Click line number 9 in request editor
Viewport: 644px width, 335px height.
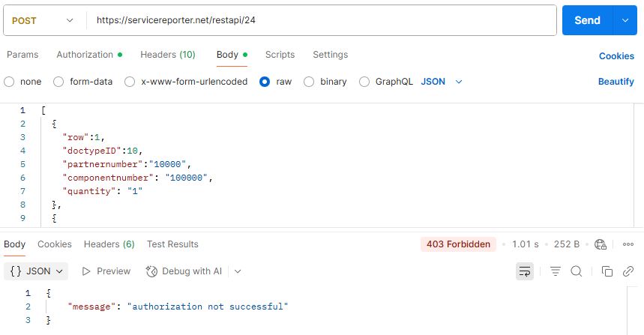click(x=22, y=218)
